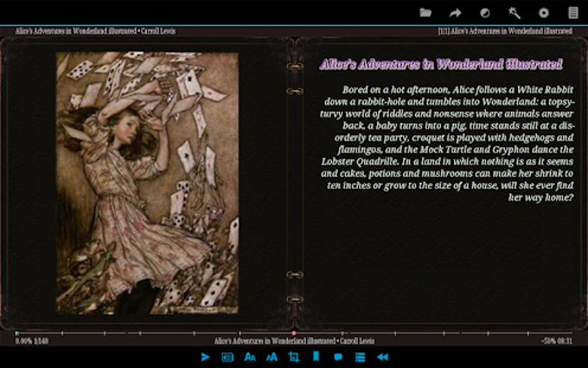Click the page layout icon in bottom bar
This screenshot has height=368, width=588.
pos(227,357)
